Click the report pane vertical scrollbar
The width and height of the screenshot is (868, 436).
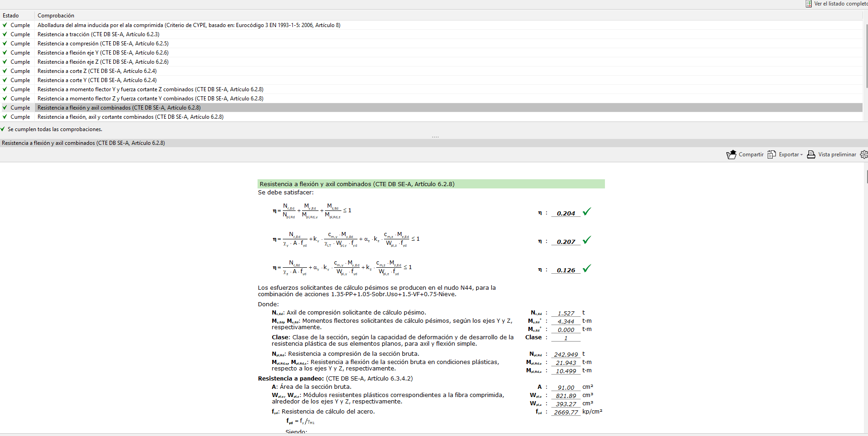(866, 177)
